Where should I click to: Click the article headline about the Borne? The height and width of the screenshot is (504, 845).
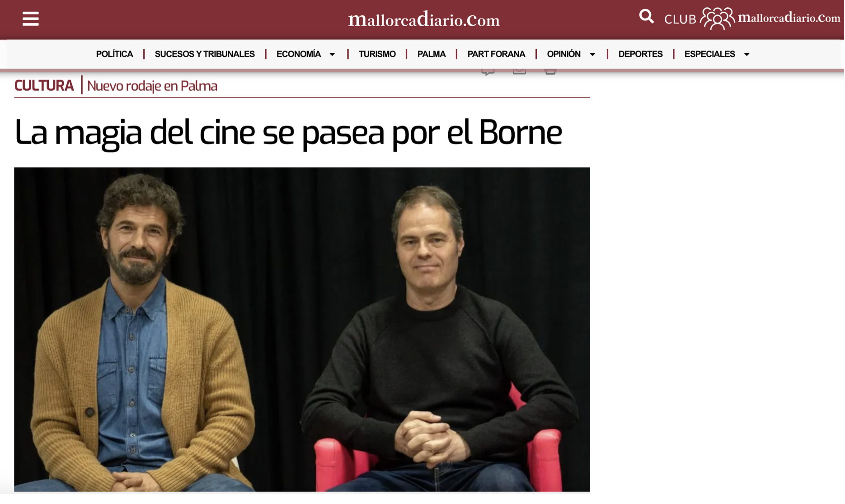288,133
